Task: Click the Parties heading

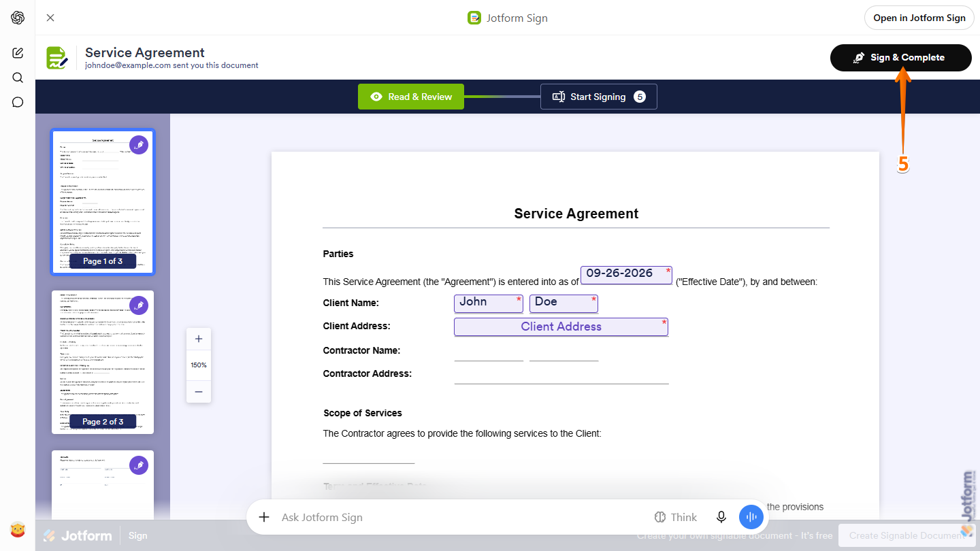Action: click(x=338, y=254)
